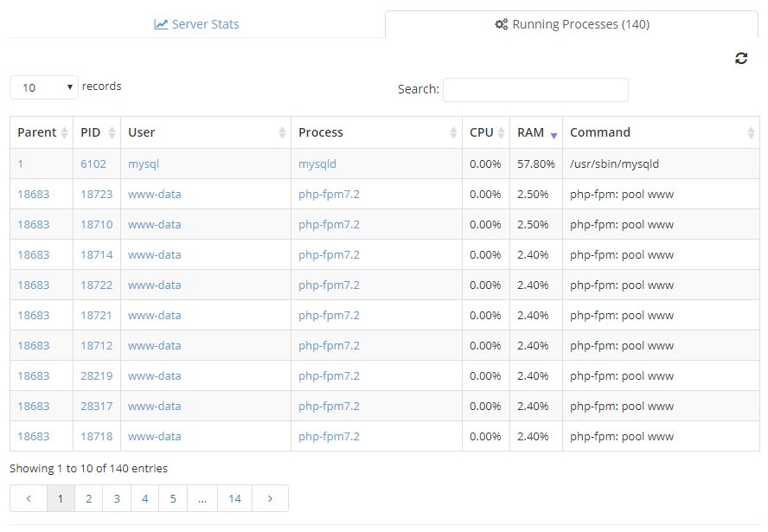This screenshot has height=532, width=768.
Task: Select Running Processes (140) tab
Action: [572, 24]
